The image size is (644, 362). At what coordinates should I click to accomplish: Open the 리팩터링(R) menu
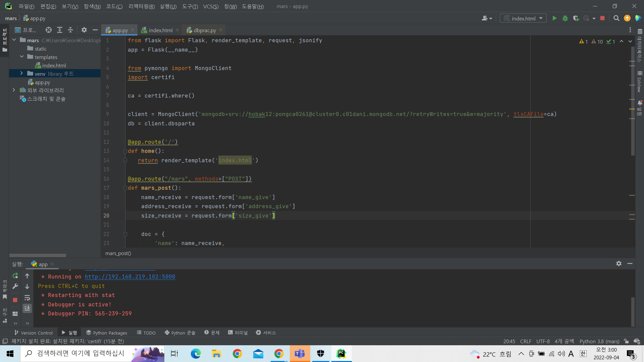142,6
